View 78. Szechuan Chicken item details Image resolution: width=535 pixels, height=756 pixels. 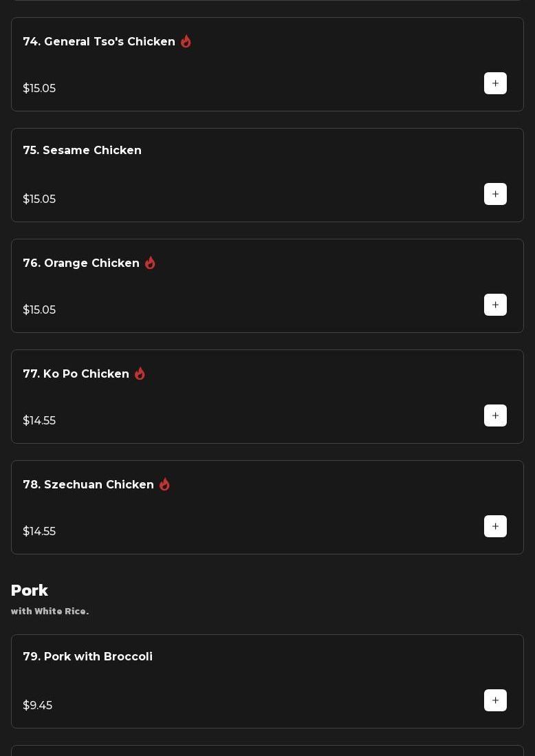[x=89, y=485]
